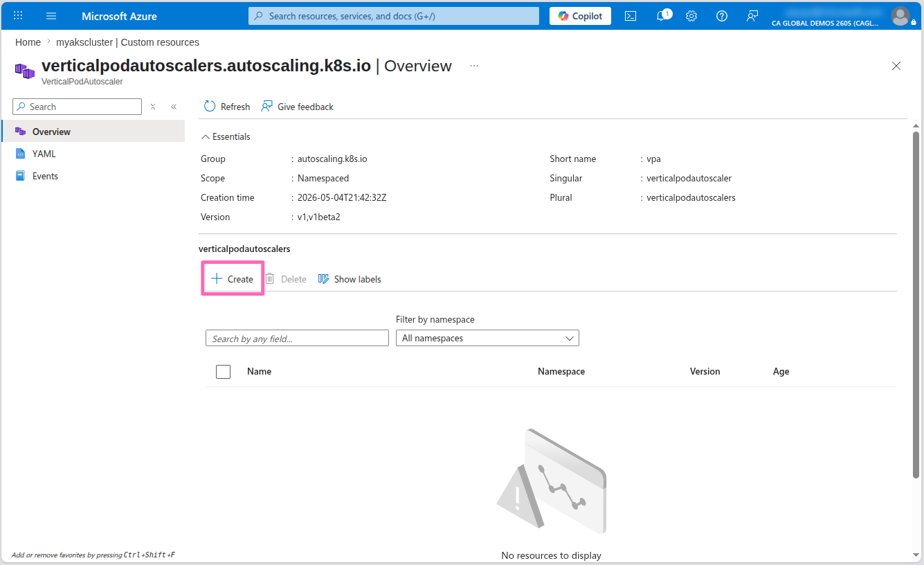Viewport: 924px width, 565px height.
Task: Open the help question mark icon
Action: tap(722, 16)
